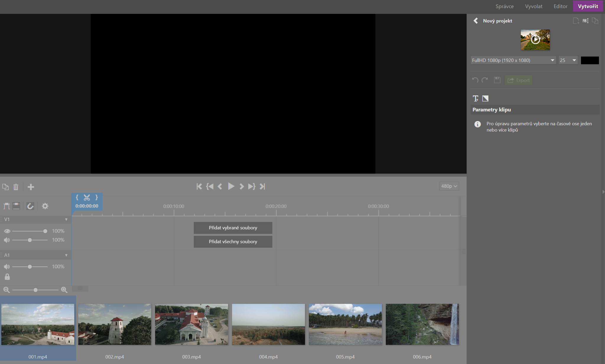Mute the A1 audio track
The image size is (605, 364).
click(7, 267)
